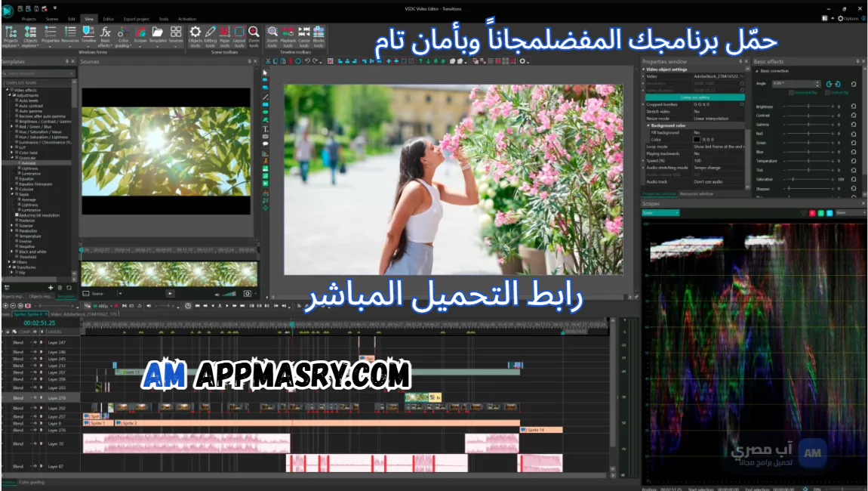868x491 pixels.
Task: Click the timeline Zoom tools icon
Action: coord(272,36)
